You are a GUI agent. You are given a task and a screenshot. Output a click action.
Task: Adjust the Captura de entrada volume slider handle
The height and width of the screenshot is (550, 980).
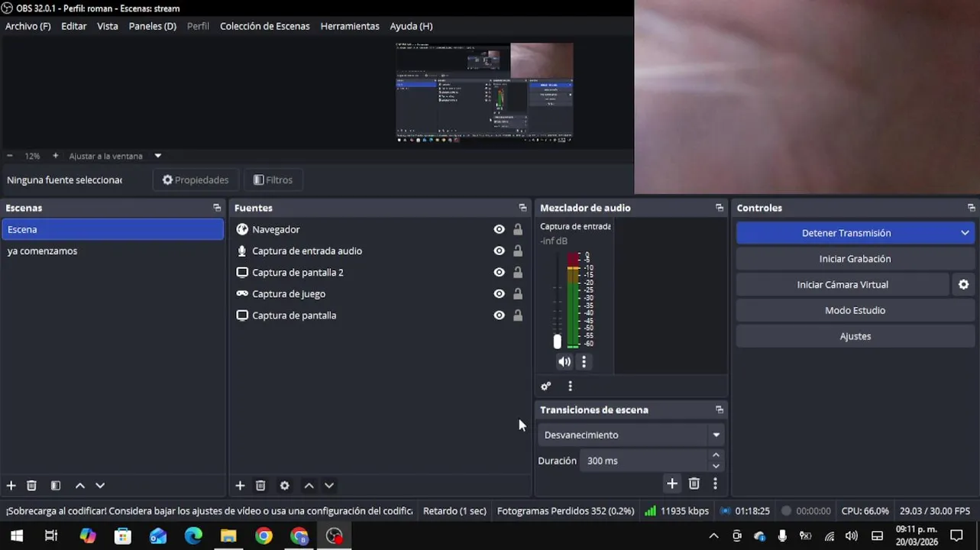tap(557, 341)
